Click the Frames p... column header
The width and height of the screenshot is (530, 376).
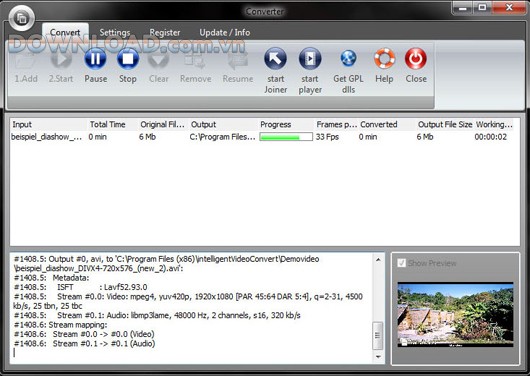[x=336, y=124]
